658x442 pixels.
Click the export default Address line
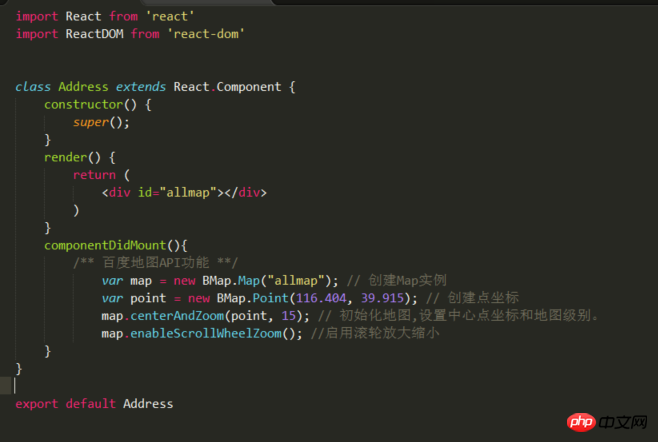pos(94,404)
